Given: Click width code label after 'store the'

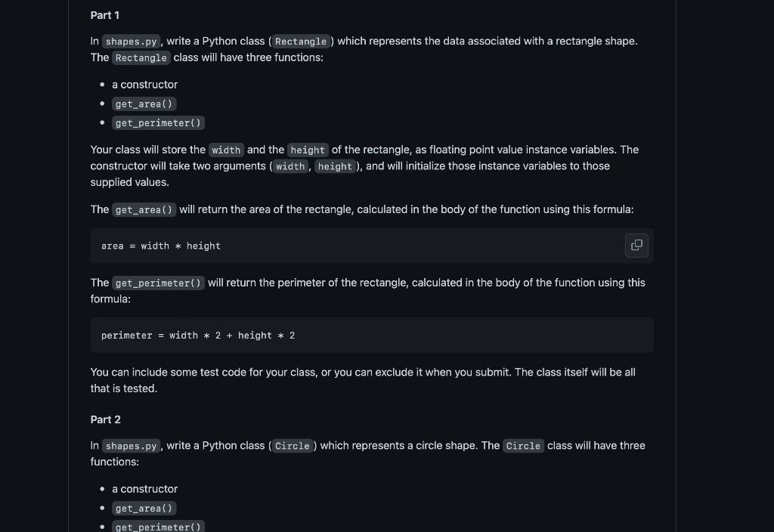Looking at the screenshot, I should coord(226,150).
